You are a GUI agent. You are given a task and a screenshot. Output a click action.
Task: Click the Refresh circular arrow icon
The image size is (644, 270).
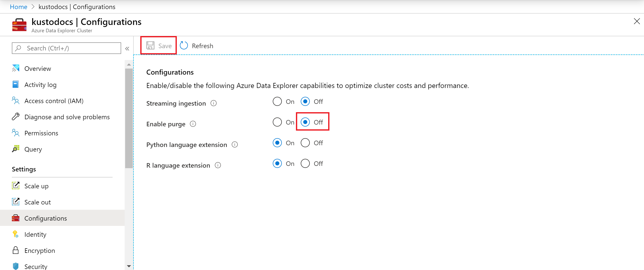coord(184,46)
